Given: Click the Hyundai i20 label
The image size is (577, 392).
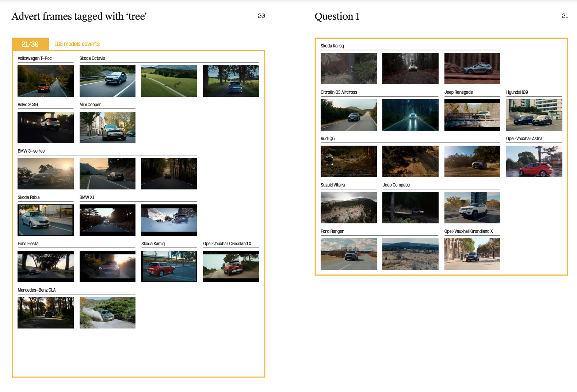Looking at the screenshot, I should tap(517, 92).
